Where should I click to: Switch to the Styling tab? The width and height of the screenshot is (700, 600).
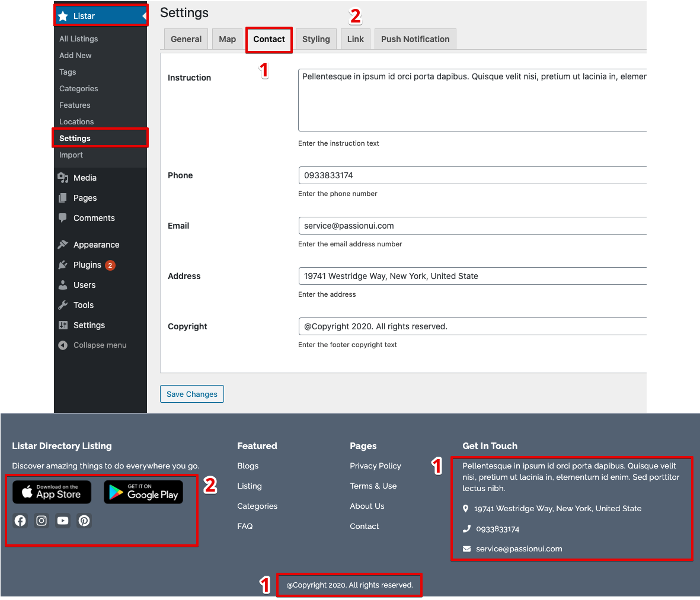coord(316,39)
